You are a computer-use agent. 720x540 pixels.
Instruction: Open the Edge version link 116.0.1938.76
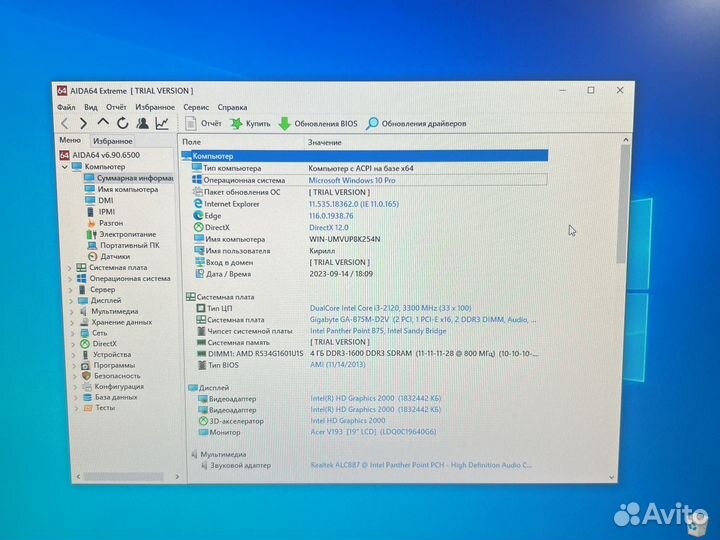331,216
